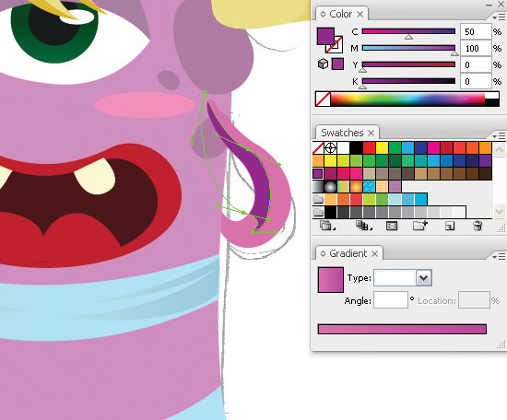Viewport: 507px width, 420px height.
Task: Close the Gradient panel tab
Action: [x=375, y=253]
